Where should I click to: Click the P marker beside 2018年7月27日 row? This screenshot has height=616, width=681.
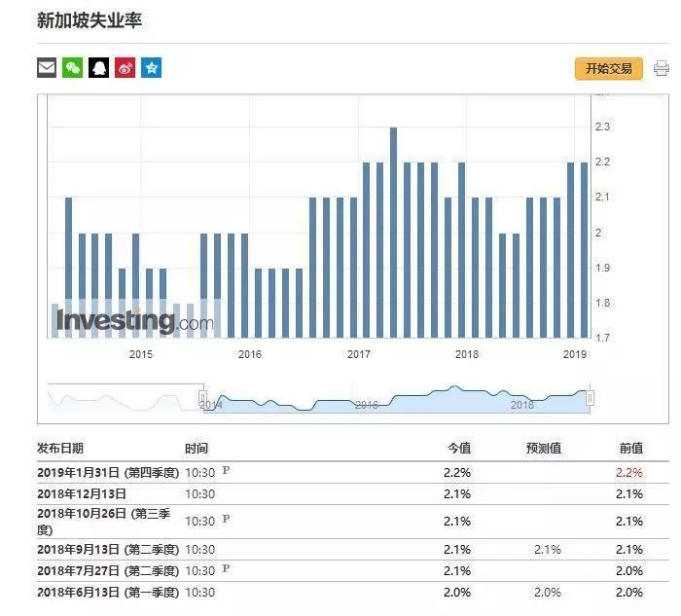(226, 568)
